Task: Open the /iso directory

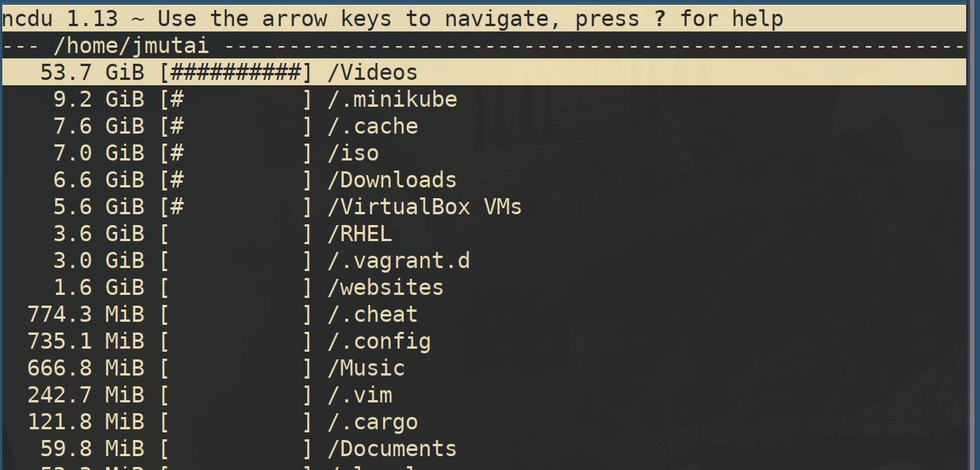Action: tap(353, 153)
